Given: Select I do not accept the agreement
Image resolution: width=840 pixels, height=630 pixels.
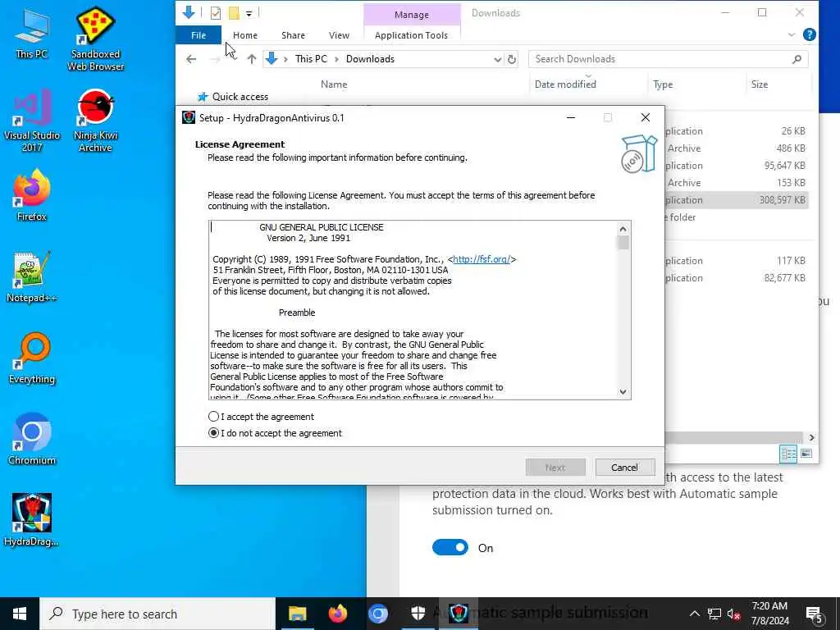Looking at the screenshot, I should (275, 433).
